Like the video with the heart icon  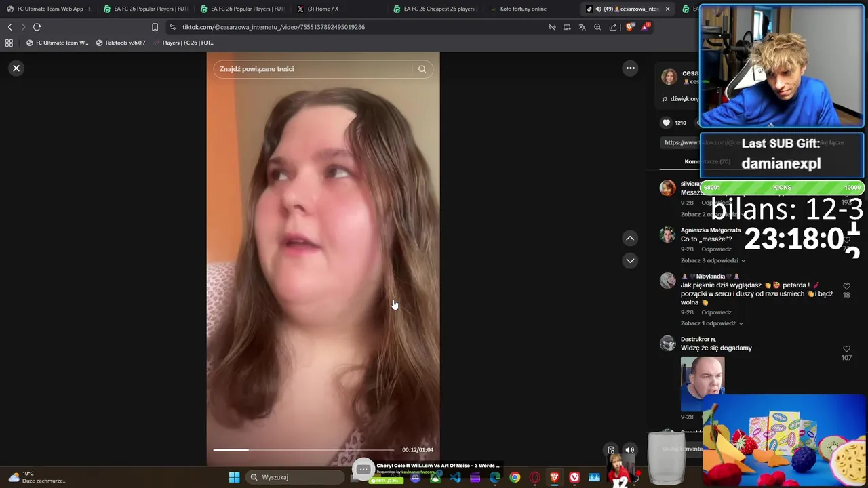666,123
